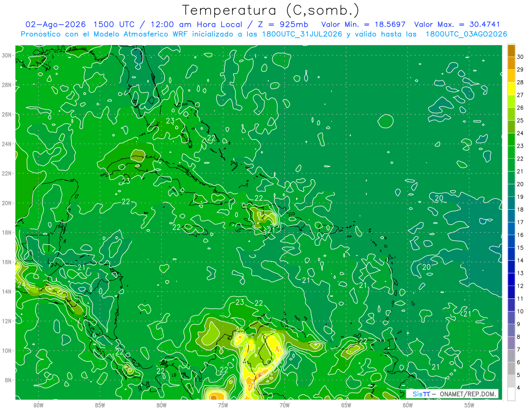Image resolution: width=532 pixels, height=411 pixels.
Task: Click the "18N" latitude axis label
Action: [7, 232]
